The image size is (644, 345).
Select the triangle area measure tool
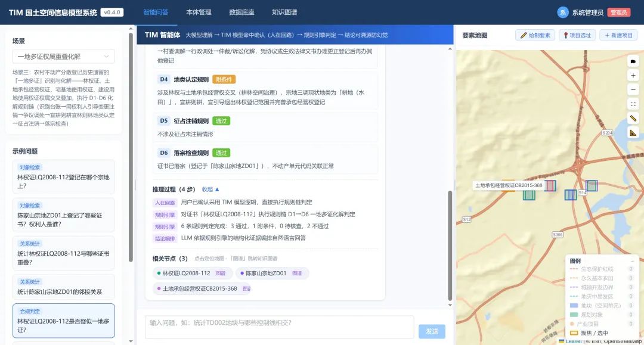pos(633,133)
